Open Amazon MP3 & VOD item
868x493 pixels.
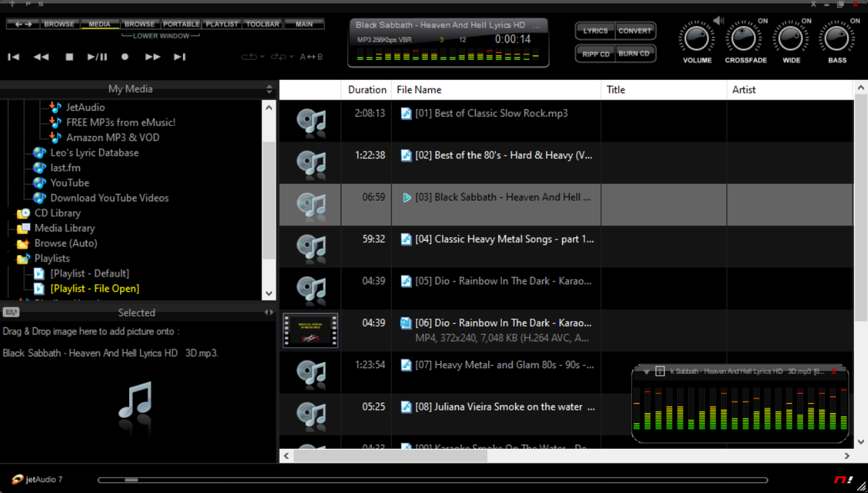click(113, 138)
